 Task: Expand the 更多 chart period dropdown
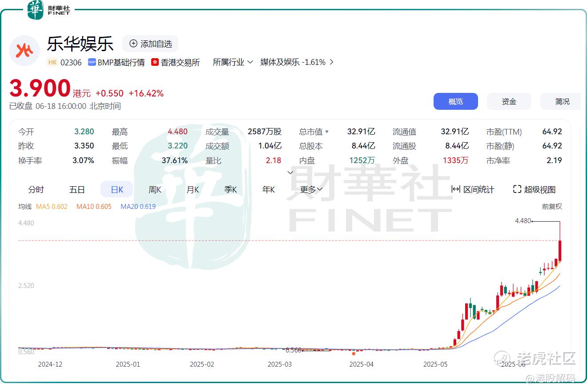(311, 190)
